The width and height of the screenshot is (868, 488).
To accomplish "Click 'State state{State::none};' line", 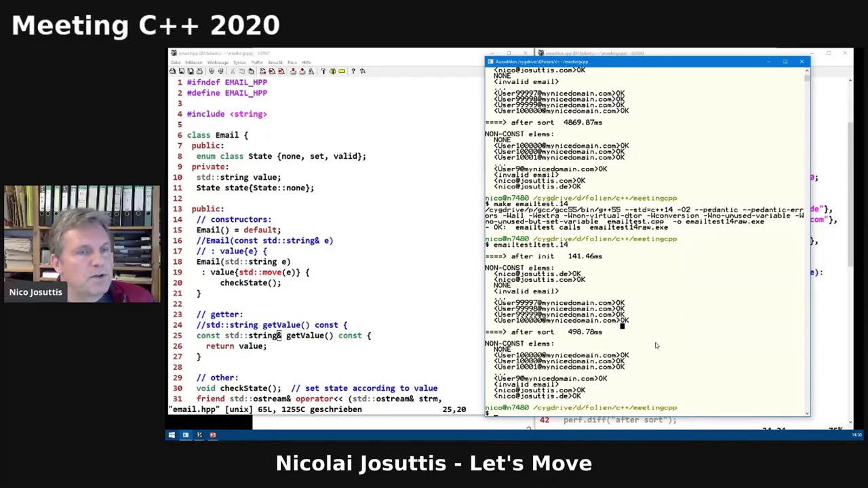I will tap(255, 188).
